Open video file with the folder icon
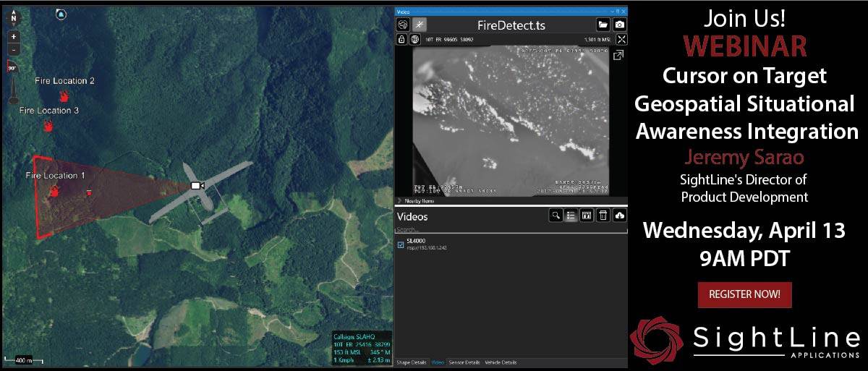Viewport: 868px width, 371px height. pyautogui.click(x=603, y=25)
